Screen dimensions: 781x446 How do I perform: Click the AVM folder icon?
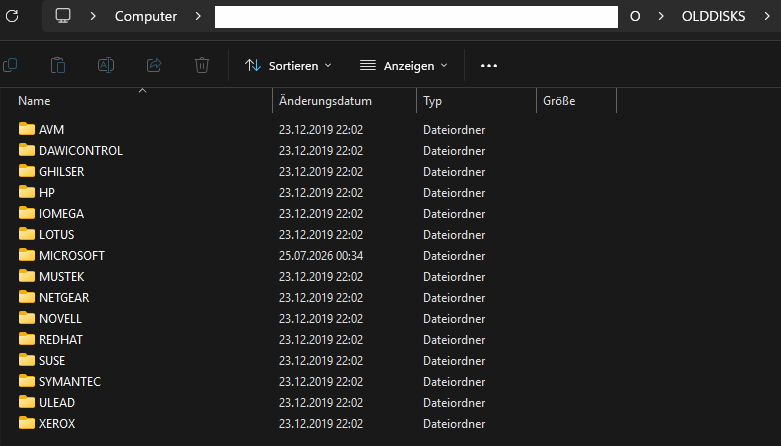(x=27, y=129)
